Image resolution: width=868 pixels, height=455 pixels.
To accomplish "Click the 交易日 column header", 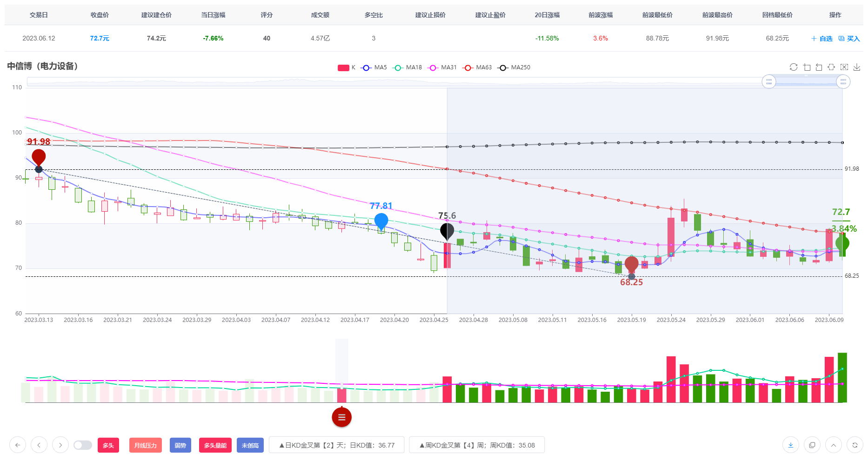I will point(39,15).
